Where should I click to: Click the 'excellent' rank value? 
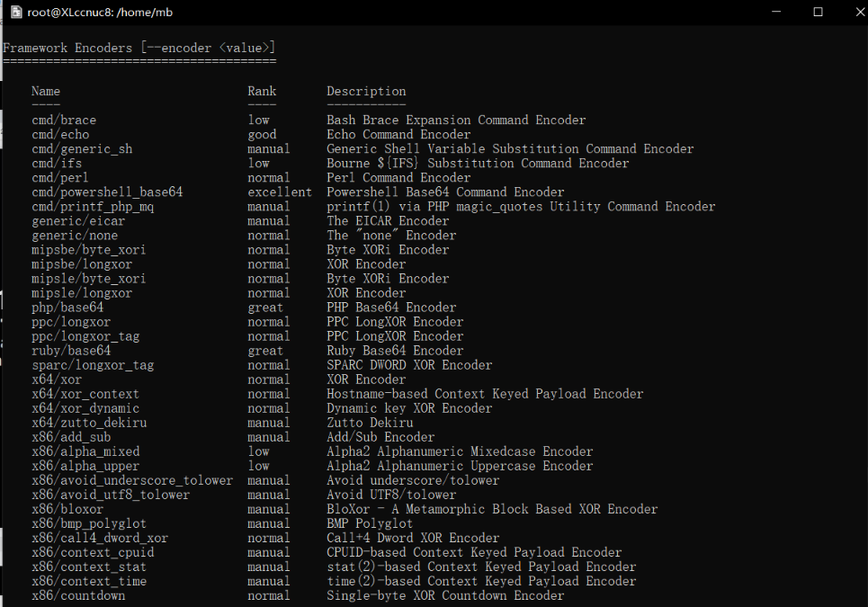[x=280, y=192]
